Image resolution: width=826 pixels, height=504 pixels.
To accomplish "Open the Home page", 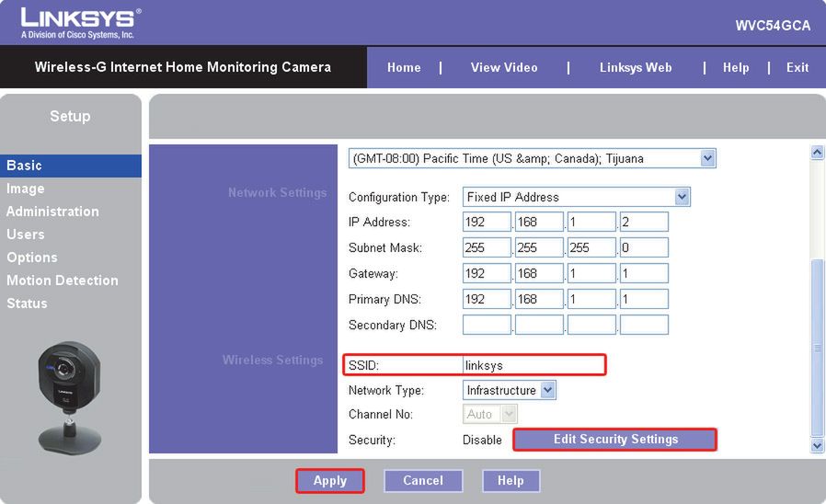I will [404, 67].
